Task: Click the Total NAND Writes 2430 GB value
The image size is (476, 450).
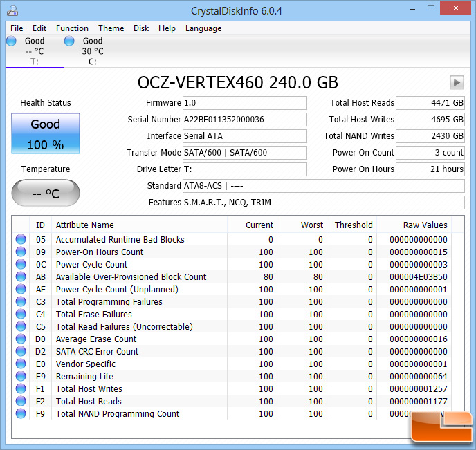Action: (x=430, y=136)
